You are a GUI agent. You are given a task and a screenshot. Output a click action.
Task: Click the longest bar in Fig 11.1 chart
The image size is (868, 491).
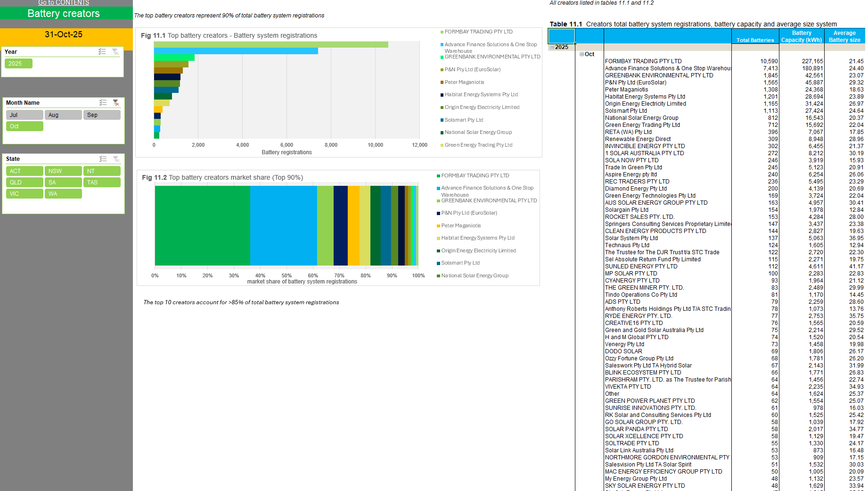tap(271, 44)
